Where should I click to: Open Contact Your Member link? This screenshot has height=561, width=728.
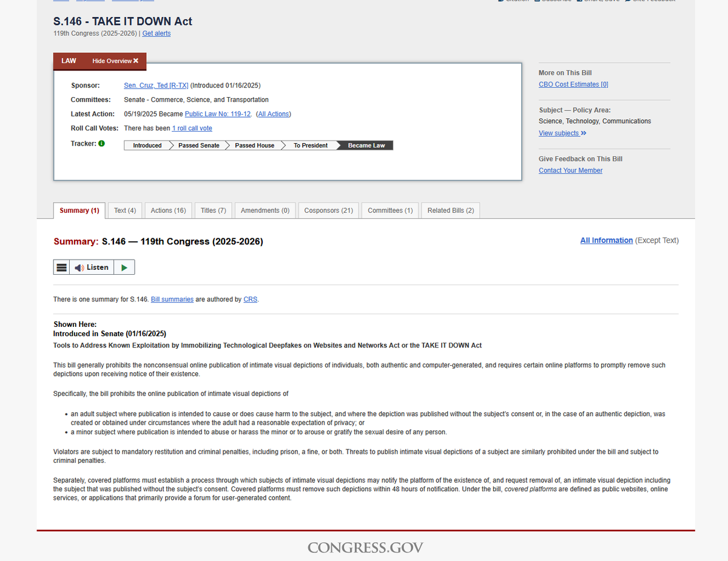pyautogui.click(x=570, y=170)
